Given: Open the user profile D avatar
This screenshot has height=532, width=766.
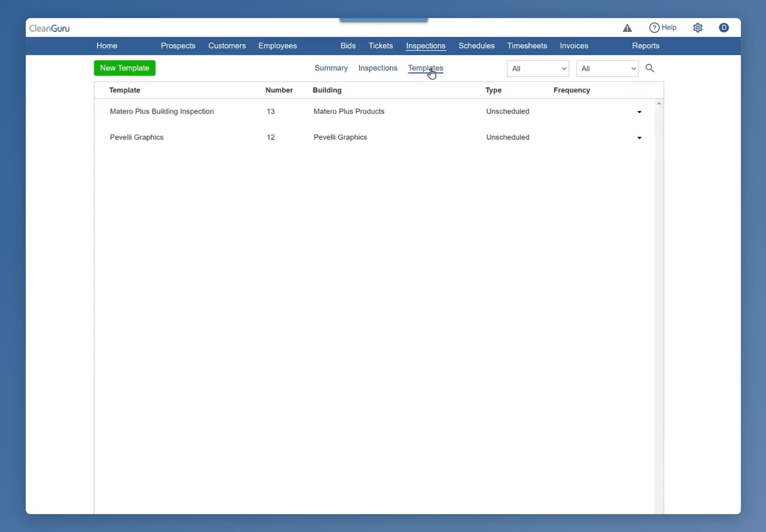Looking at the screenshot, I should tap(724, 27).
